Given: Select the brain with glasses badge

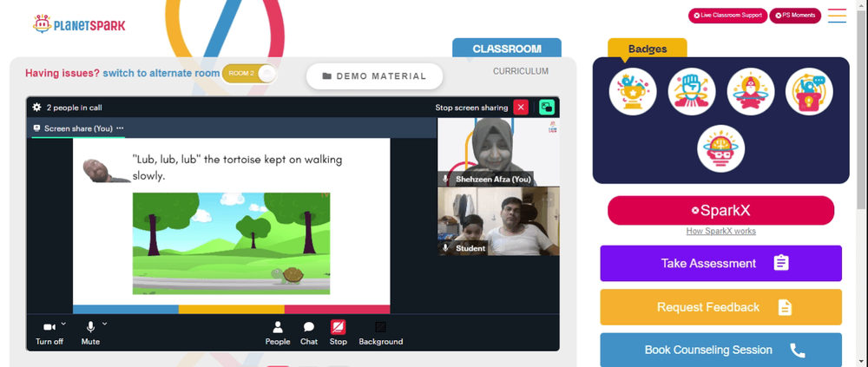Looking at the screenshot, I should (720, 148).
